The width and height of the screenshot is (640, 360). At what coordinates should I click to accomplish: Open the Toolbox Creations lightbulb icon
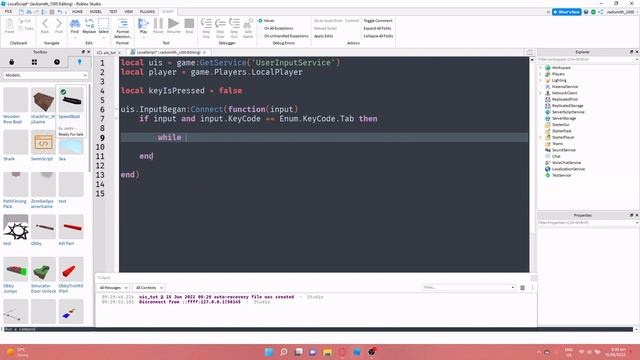pyautogui.click(x=80, y=62)
